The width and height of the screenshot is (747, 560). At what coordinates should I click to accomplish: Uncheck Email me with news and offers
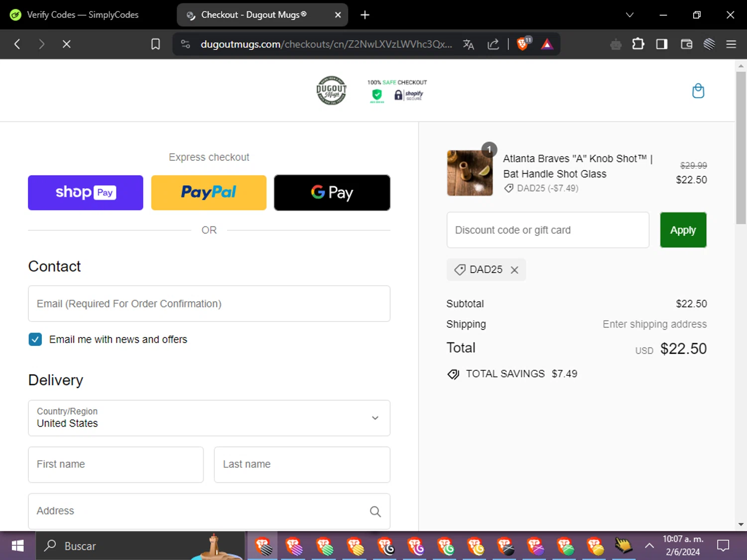click(35, 339)
